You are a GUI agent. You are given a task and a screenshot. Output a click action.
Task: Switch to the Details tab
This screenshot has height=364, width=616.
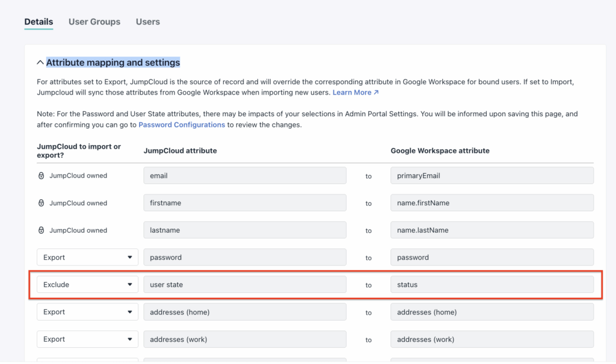(38, 22)
